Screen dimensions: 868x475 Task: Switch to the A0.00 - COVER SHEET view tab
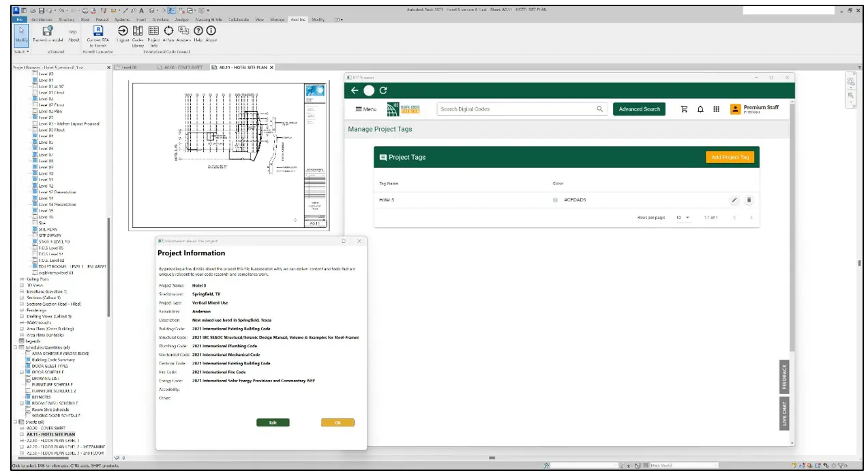tap(179, 68)
